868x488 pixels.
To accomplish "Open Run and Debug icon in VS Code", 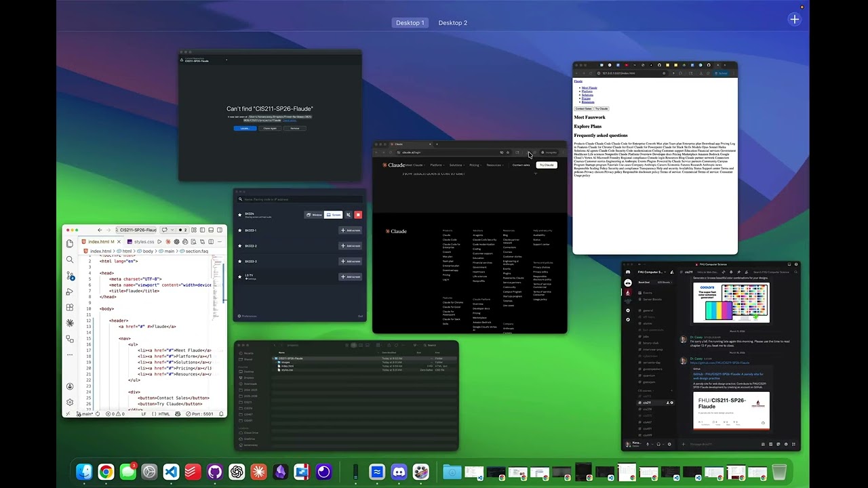I will coord(70,291).
